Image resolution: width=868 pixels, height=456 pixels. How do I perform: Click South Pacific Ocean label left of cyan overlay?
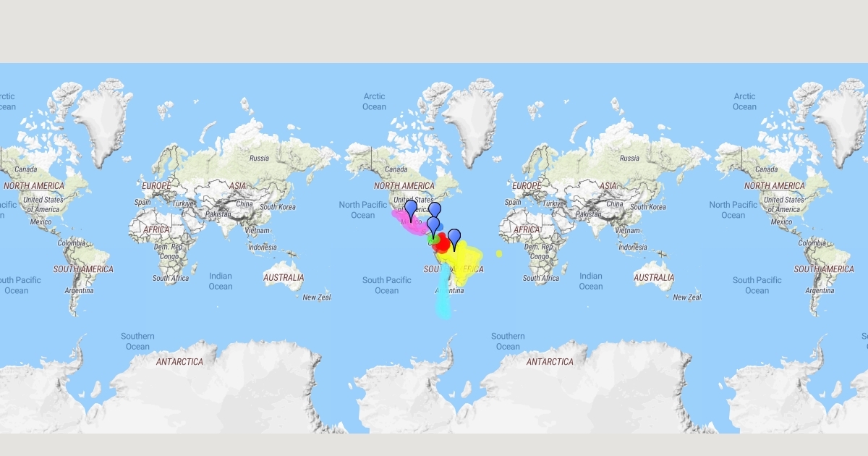(x=387, y=285)
